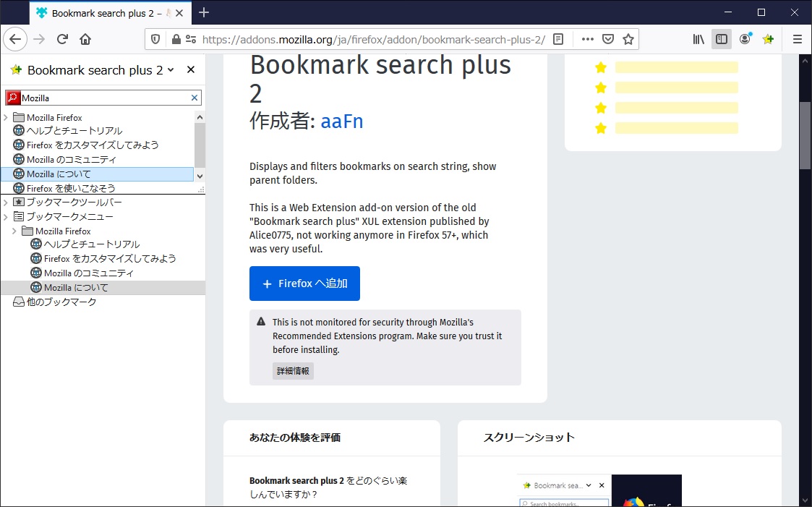Click Bookmark search plus 2 toolbar icon
The image size is (812, 507).
click(768, 39)
